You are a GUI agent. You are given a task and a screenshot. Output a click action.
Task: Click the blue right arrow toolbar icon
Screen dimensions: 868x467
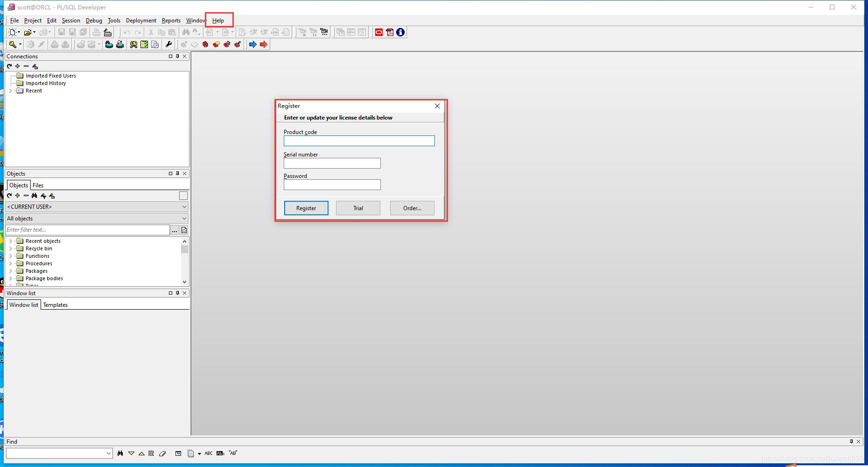252,44
